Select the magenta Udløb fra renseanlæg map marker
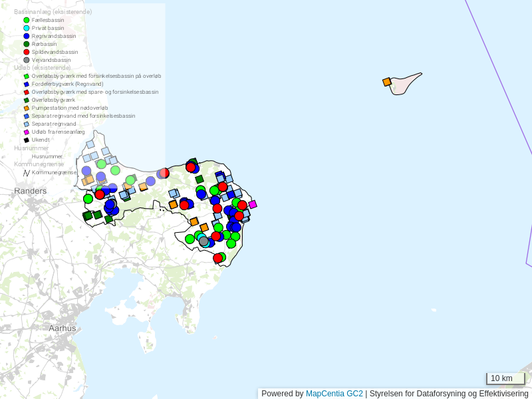532x399 pixels. (x=252, y=205)
